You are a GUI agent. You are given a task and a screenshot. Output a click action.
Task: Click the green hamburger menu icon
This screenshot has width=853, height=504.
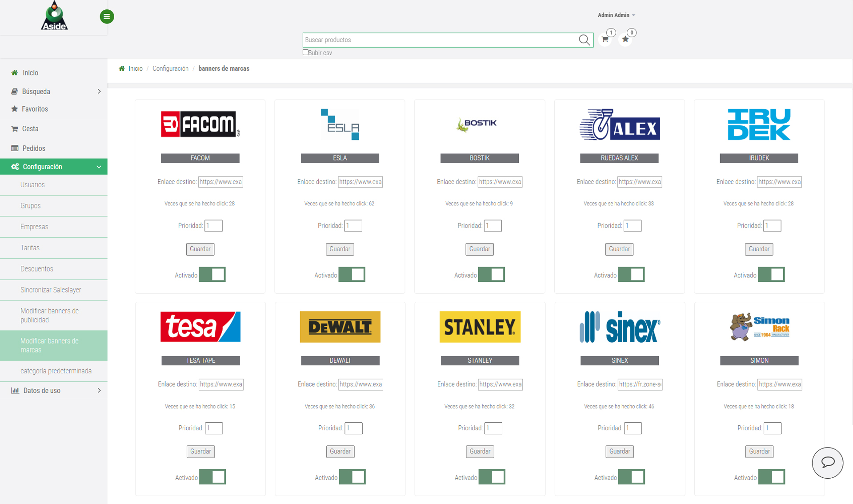[x=107, y=16]
